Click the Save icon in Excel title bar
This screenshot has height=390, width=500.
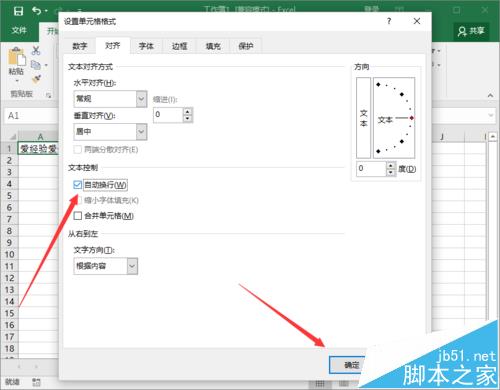pyautogui.click(x=18, y=11)
